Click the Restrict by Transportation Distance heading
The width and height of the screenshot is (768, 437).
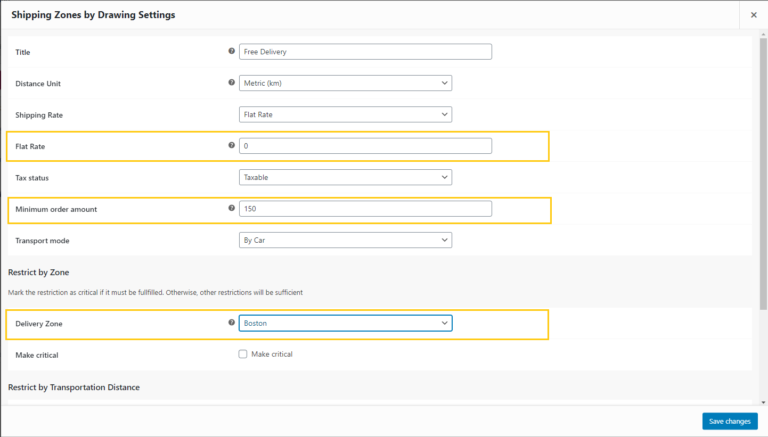pos(74,387)
